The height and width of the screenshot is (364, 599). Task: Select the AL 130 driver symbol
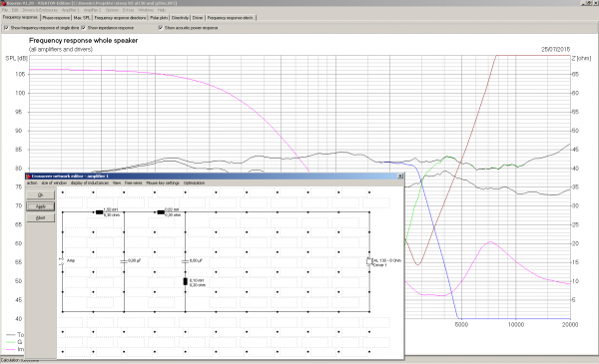(x=369, y=261)
